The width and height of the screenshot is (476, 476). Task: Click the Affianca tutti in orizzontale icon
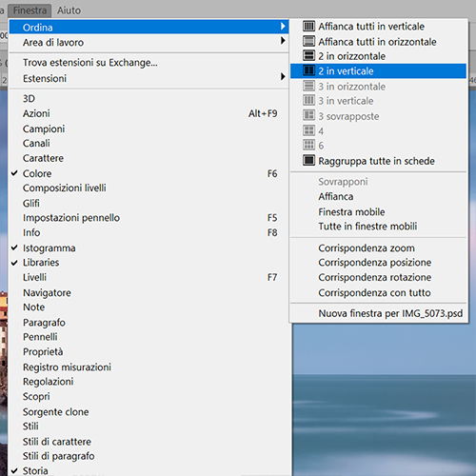[308, 41]
